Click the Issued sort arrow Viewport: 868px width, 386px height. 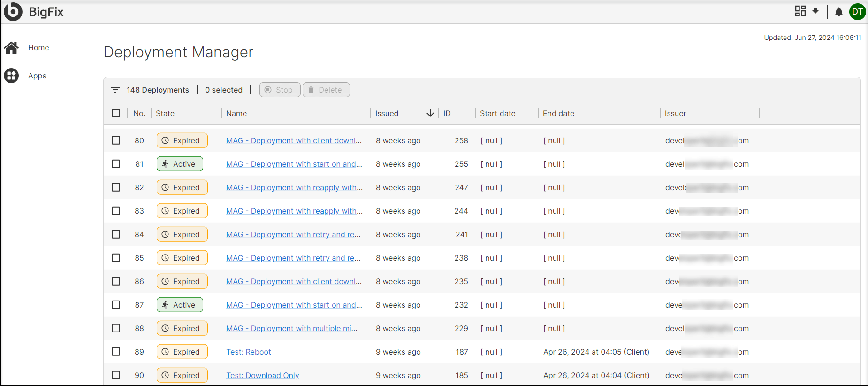(430, 113)
